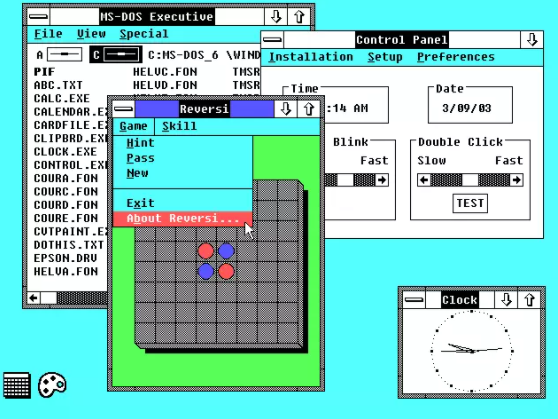Click the analog clock face

(472, 351)
